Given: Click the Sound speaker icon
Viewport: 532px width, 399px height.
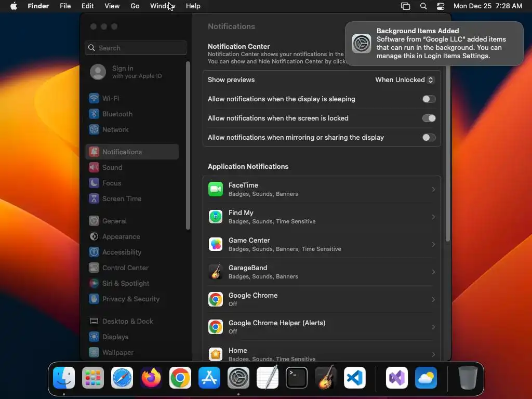Looking at the screenshot, I should coord(94,167).
